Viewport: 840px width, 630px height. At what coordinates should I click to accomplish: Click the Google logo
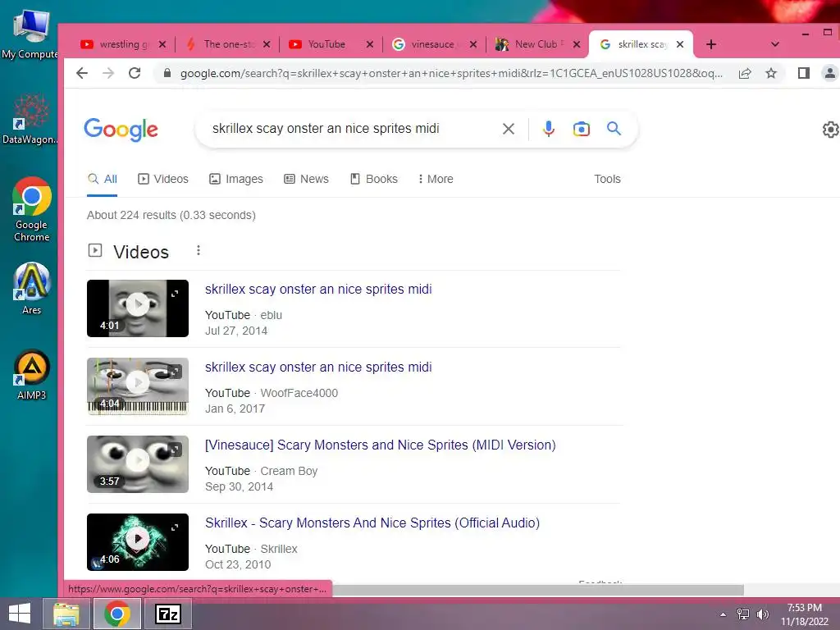coord(121,129)
